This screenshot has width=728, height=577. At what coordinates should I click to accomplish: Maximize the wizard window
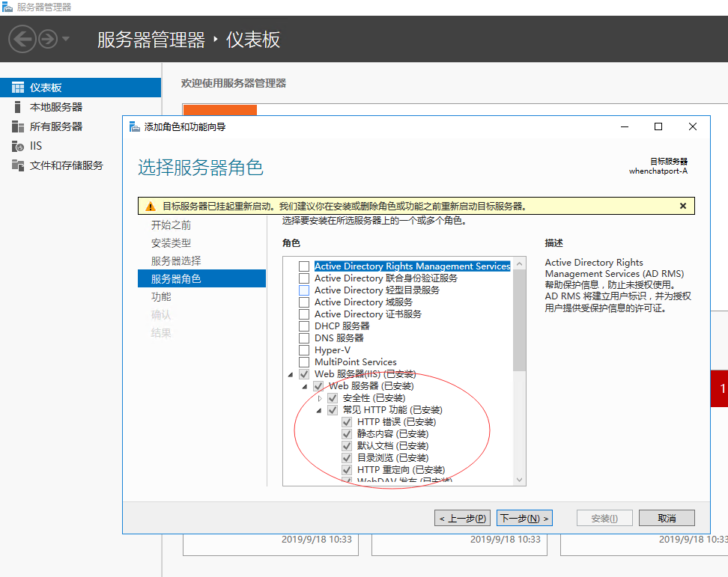tap(658, 126)
